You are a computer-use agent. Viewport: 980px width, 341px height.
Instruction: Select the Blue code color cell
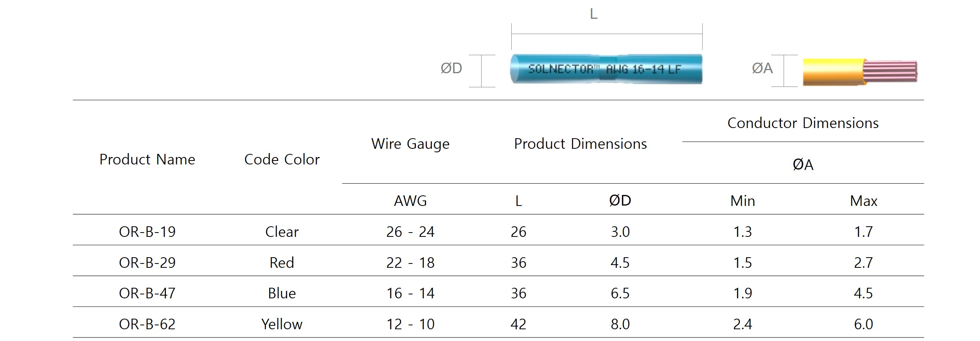[x=282, y=293]
